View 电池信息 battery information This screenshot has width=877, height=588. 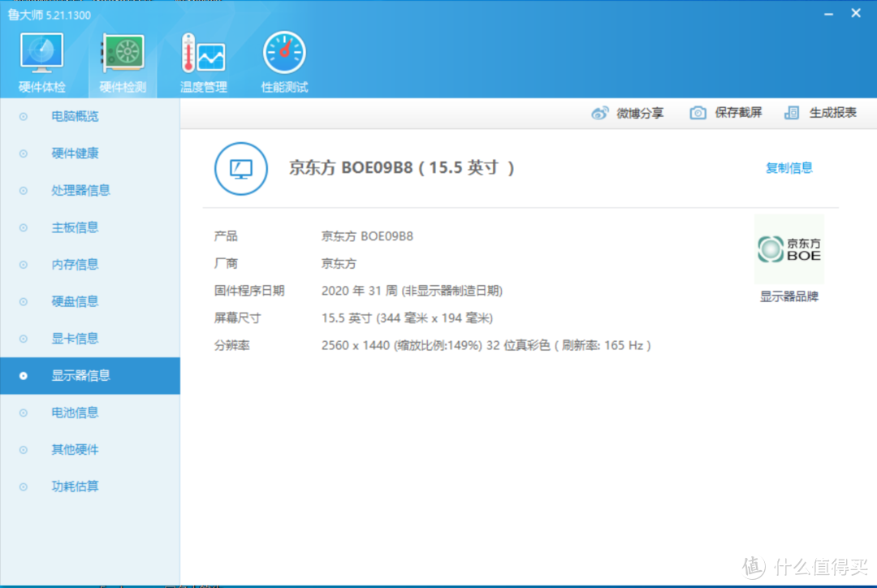[76, 413]
